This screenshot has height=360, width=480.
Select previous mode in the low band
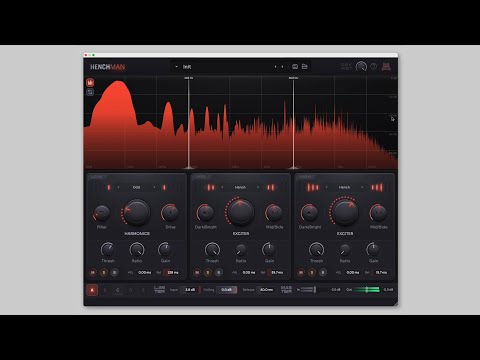pos(118,187)
